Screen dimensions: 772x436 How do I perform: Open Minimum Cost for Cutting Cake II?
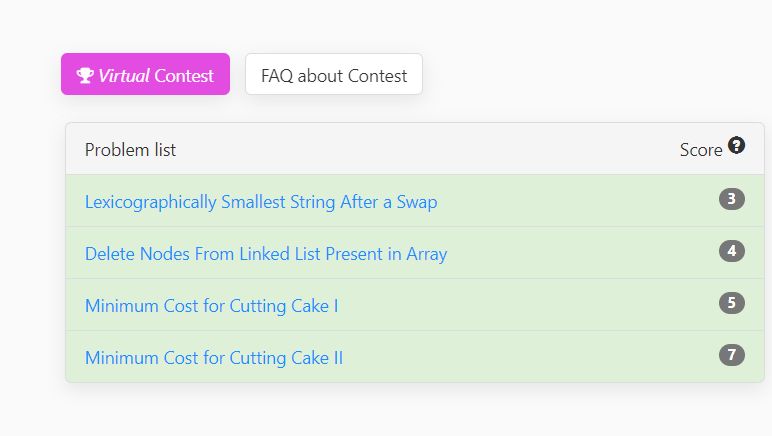[x=214, y=358]
